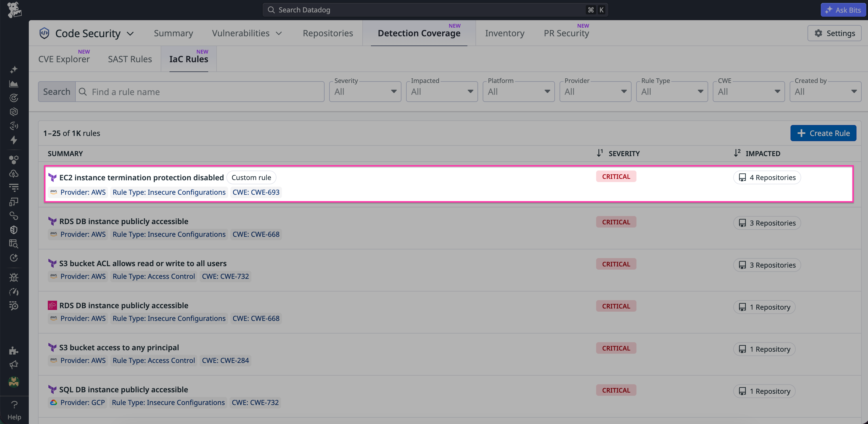Open the CWE filter dropdown
The height and width of the screenshot is (424, 868).
coord(749,91)
